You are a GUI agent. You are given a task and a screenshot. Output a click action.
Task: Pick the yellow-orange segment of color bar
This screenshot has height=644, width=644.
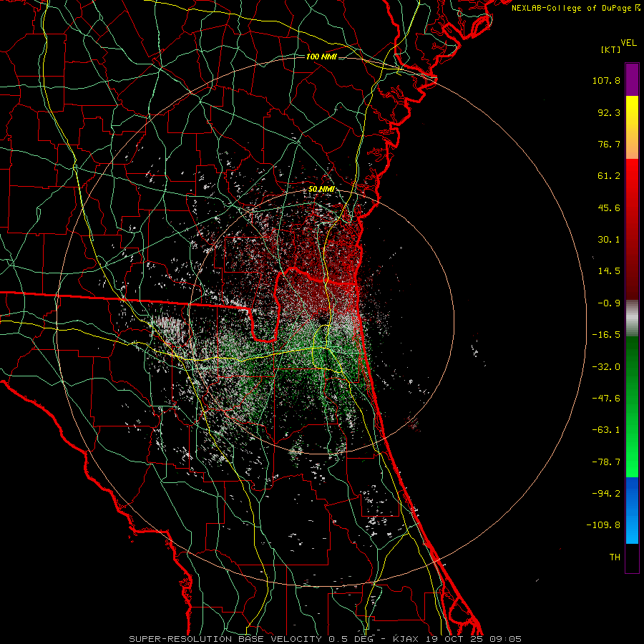tap(632, 127)
